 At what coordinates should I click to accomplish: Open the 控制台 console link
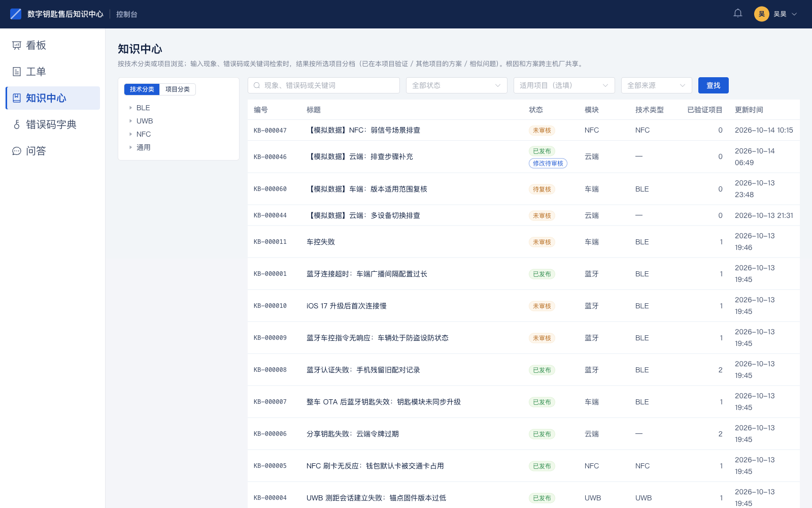coord(127,14)
